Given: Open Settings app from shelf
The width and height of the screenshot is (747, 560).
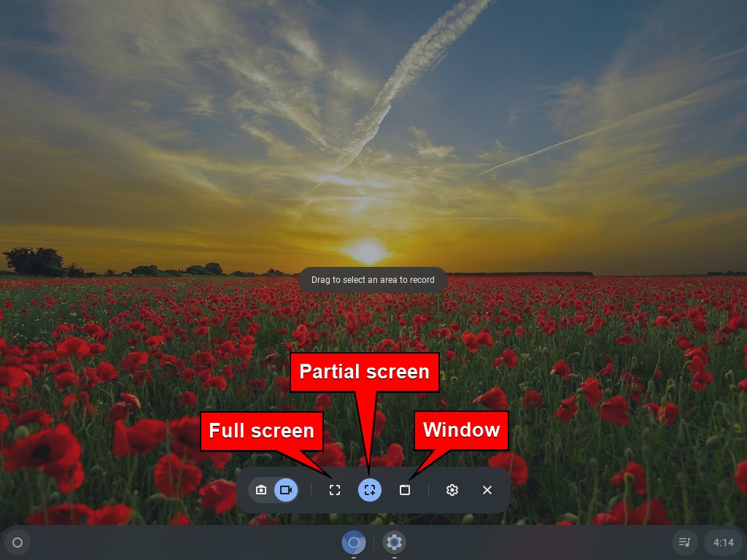Looking at the screenshot, I should click(x=394, y=542).
